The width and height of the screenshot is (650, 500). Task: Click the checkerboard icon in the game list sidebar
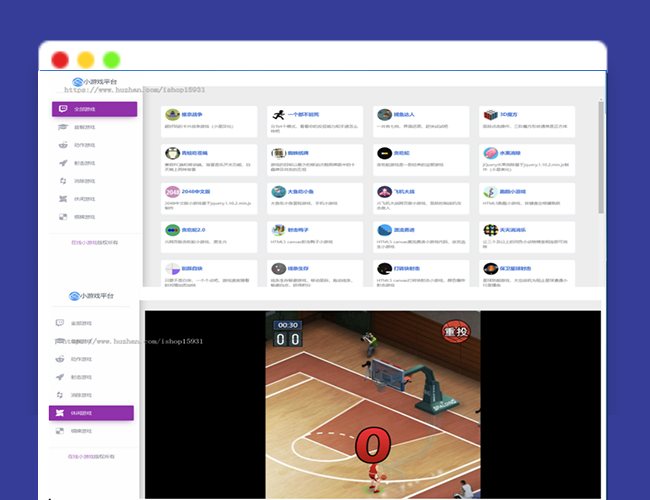click(63, 217)
